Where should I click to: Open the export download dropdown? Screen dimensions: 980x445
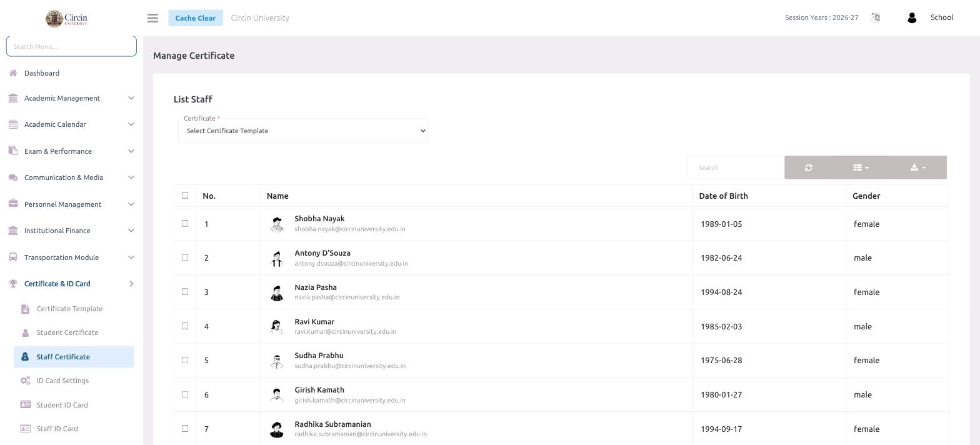pyautogui.click(x=918, y=167)
